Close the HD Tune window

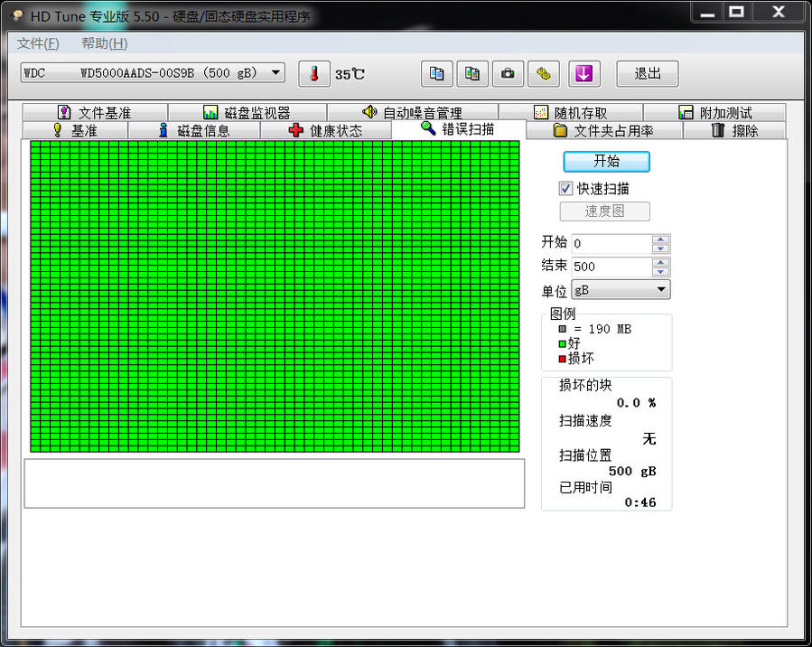pyautogui.click(x=779, y=13)
